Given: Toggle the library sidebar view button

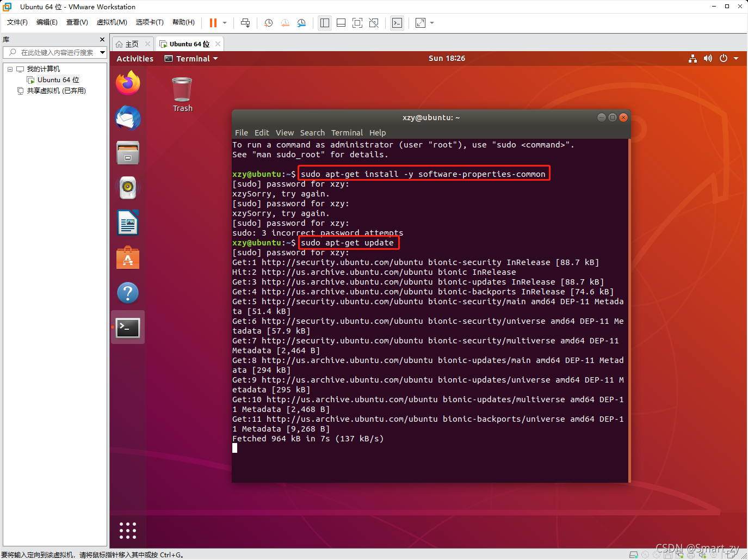Looking at the screenshot, I should click(325, 23).
